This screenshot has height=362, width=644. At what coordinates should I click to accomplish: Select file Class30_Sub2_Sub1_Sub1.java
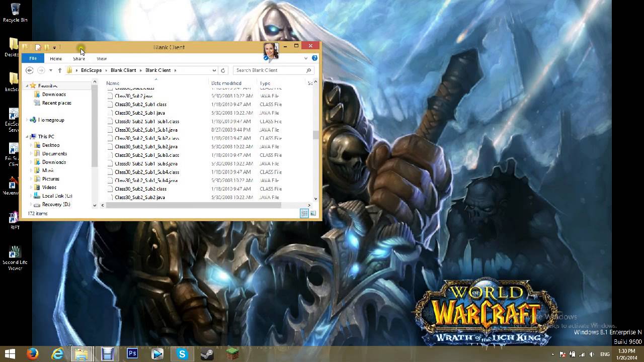point(146,130)
